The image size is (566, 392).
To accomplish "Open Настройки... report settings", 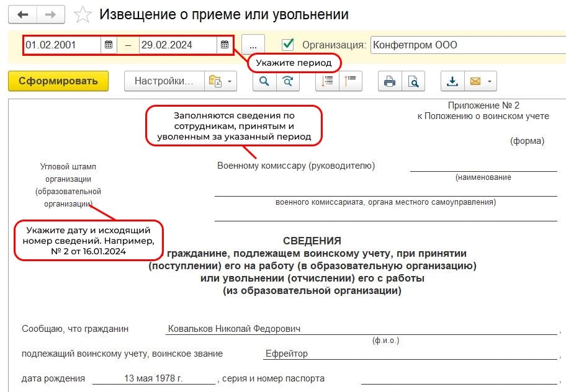I will [x=164, y=81].
